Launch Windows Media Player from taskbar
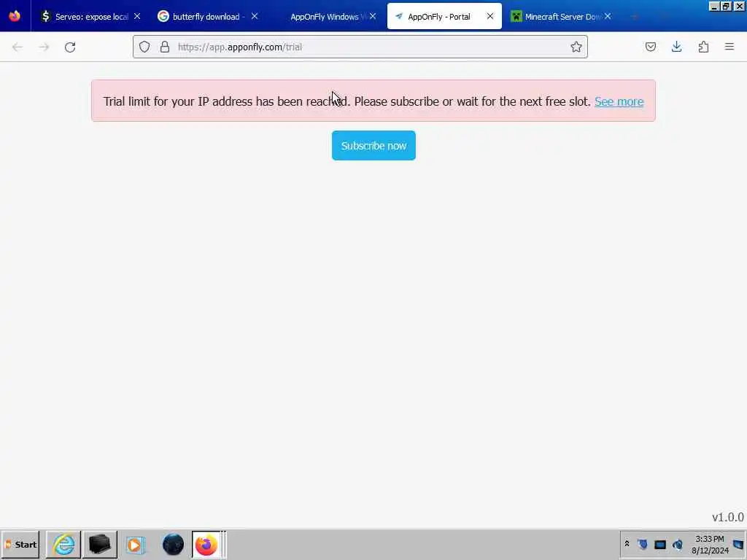The image size is (747, 560). coord(135,544)
